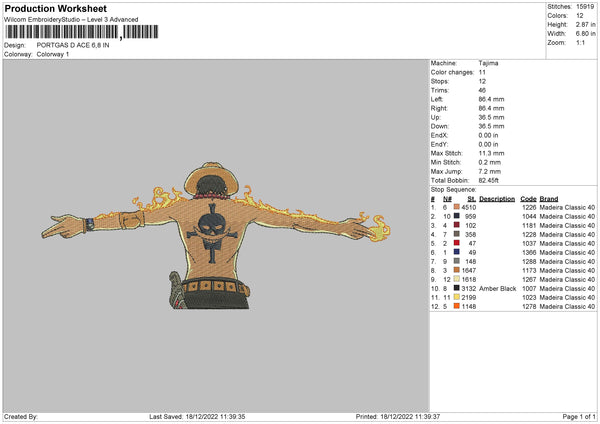Image resolution: width=600 pixels, height=424 pixels.
Task: Select the Amber Black color swatch
Action: 457,288
